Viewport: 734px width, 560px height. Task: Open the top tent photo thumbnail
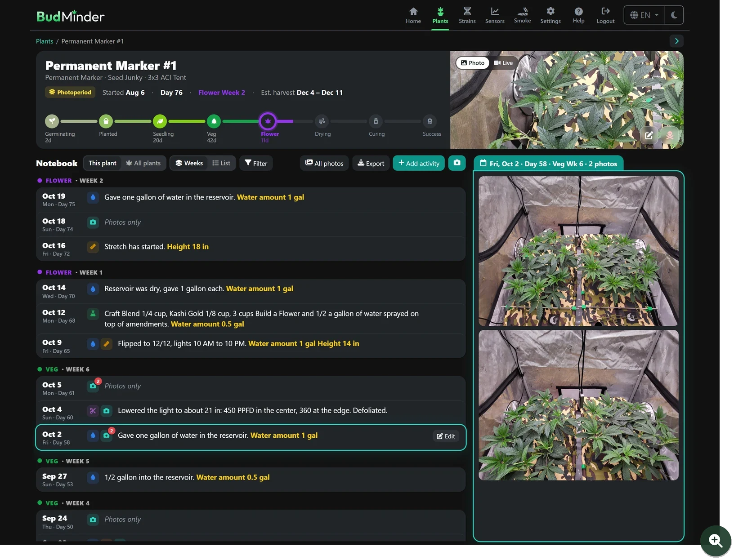coord(578,251)
